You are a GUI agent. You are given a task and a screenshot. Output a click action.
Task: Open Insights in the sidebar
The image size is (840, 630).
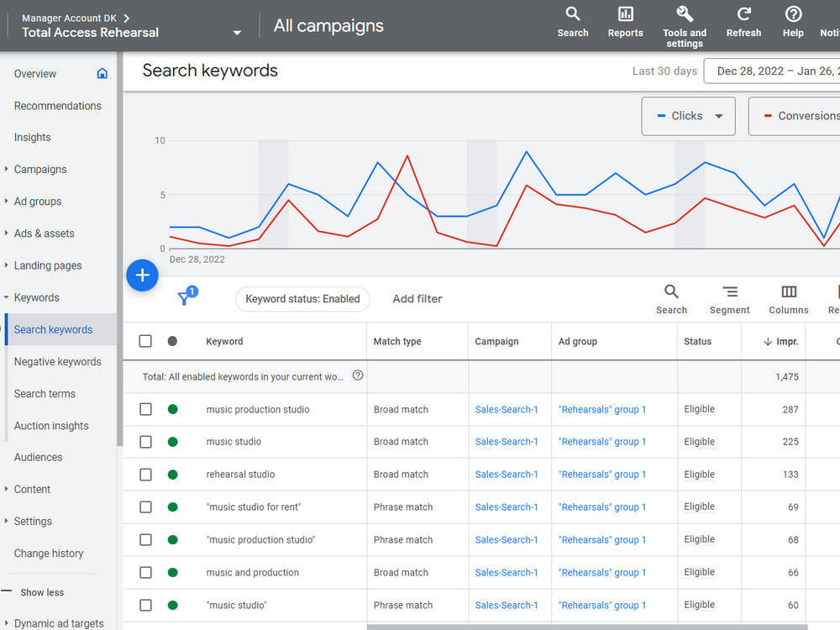[32, 137]
